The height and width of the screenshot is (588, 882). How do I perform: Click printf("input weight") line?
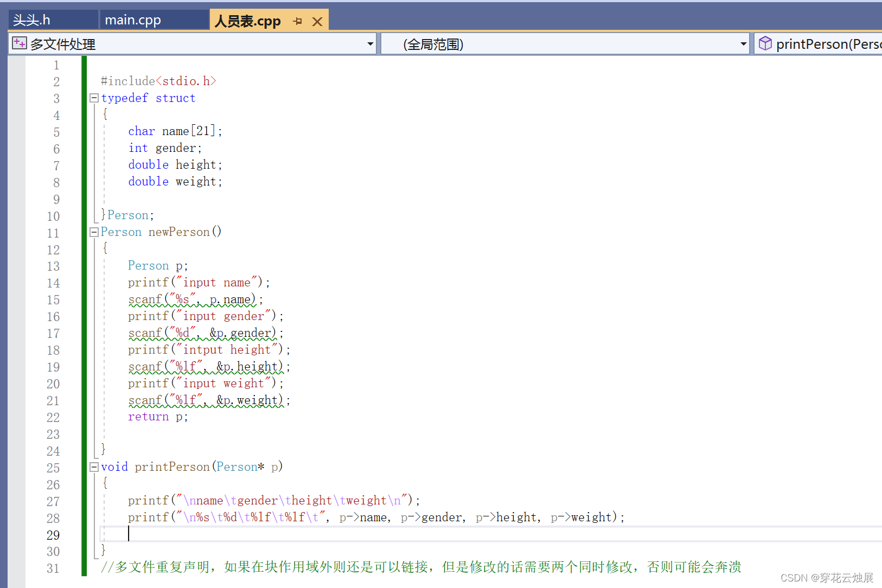coord(206,384)
